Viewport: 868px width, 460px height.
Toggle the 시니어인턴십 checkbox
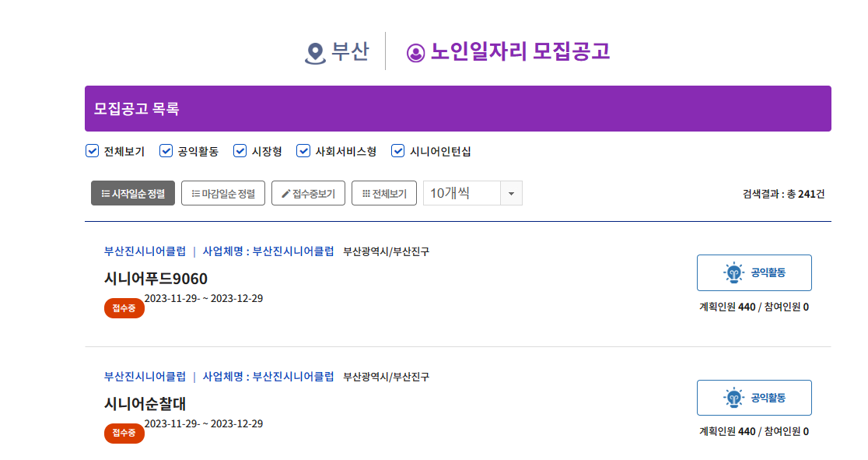[x=397, y=151]
